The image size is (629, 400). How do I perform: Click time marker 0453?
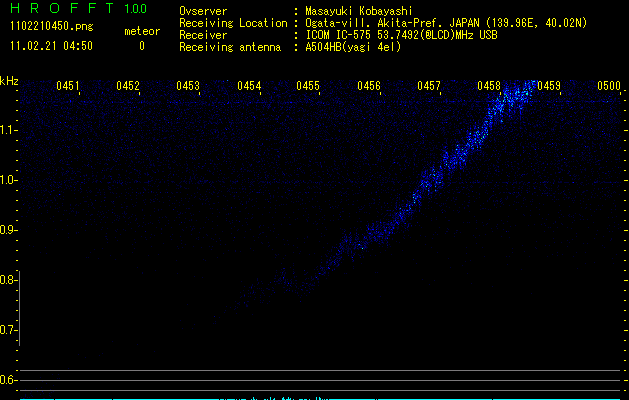coord(188,86)
